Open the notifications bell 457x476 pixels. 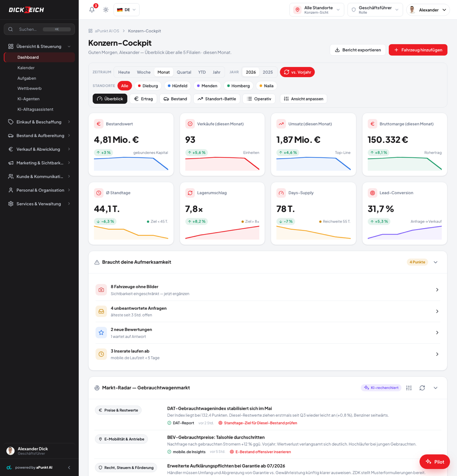coord(92,10)
